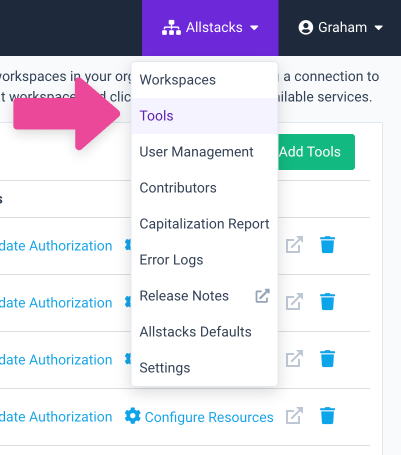401x455 pixels.
Task: Open external link icon next to Configure Resources
Action: coord(294,416)
